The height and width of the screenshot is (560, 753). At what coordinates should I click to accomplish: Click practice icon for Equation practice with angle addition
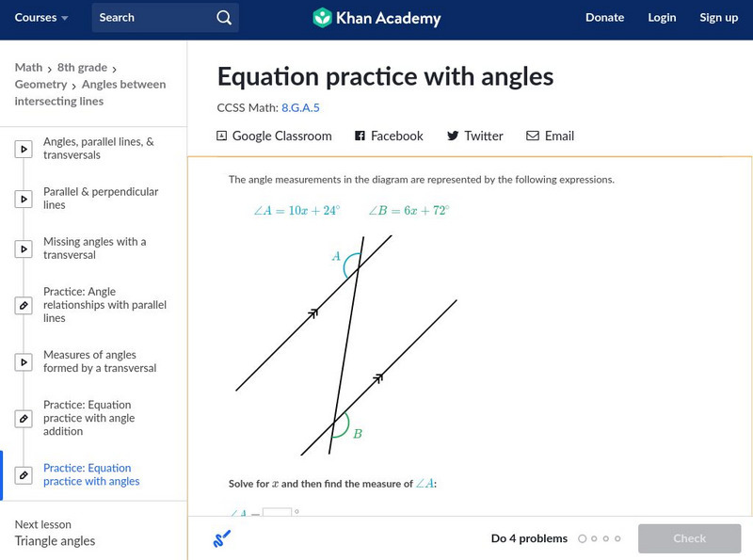(24, 418)
